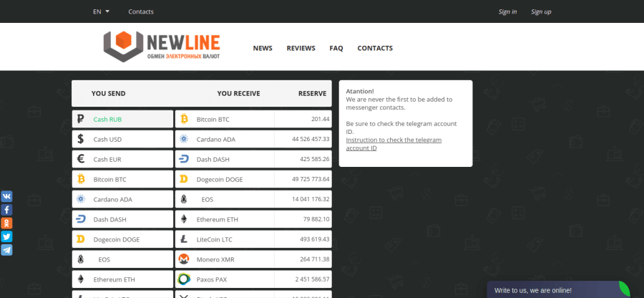
Task: Select Dogecoin DOGE to receive
Action: (x=253, y=179)
